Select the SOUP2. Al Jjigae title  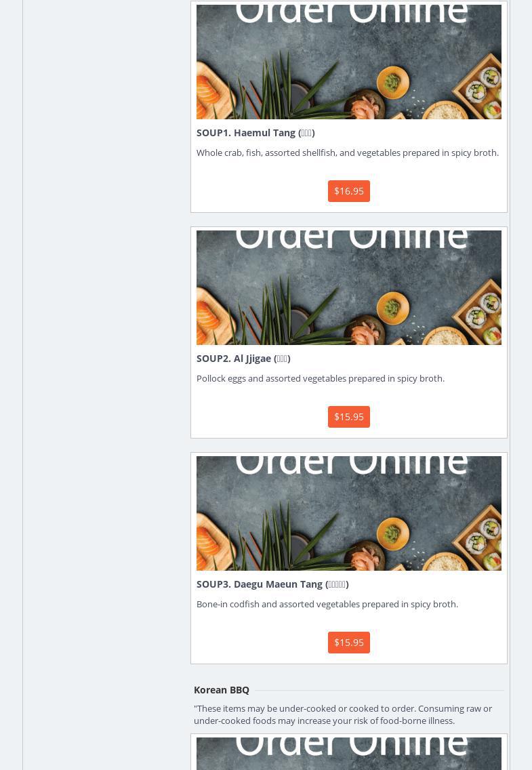243,359
